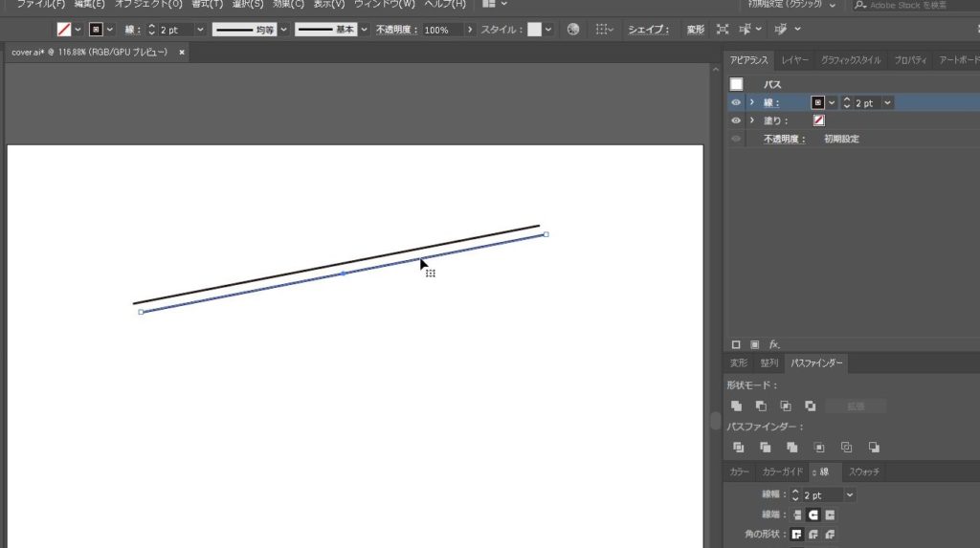The image size is (980, 548).
Task: Click the シェイプ (Shape) button in control bar
Action: tap(649, 30)
